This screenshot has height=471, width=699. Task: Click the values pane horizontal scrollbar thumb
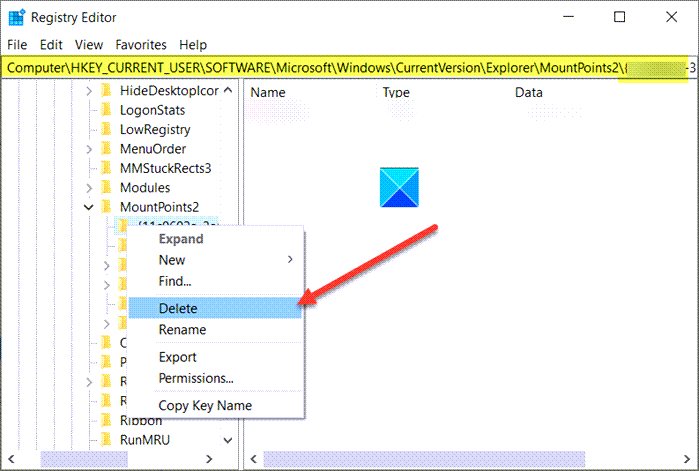(x=424, y=459)
